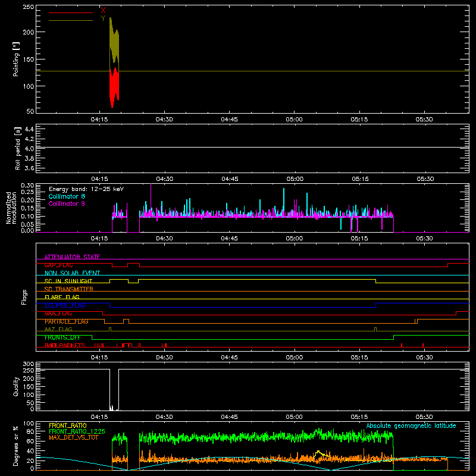Click 04:30 under the Flags plot

165,358
